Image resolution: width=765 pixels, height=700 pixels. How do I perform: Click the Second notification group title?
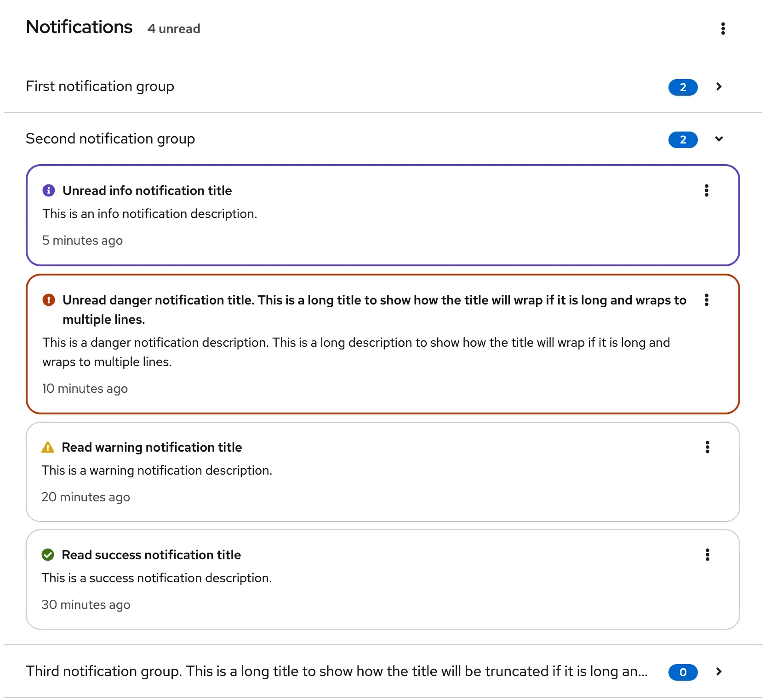pyautogui.click(x=110, y=139)
